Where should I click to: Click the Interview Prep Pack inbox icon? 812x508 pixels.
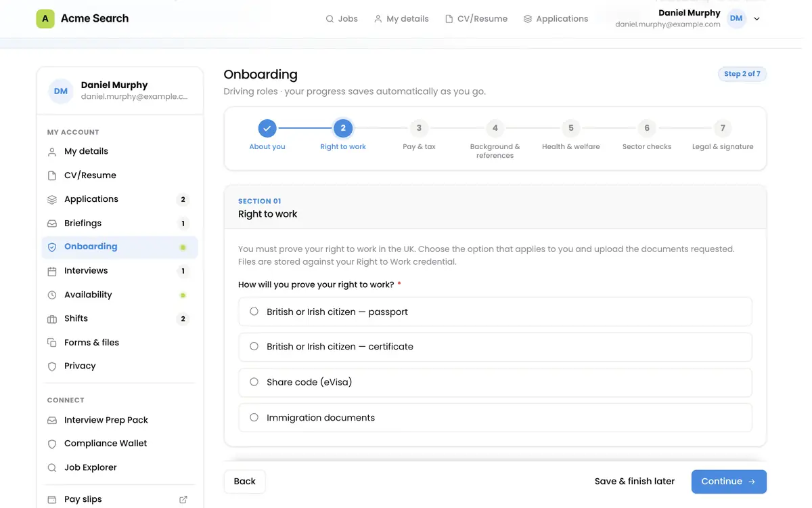point(52,421)
